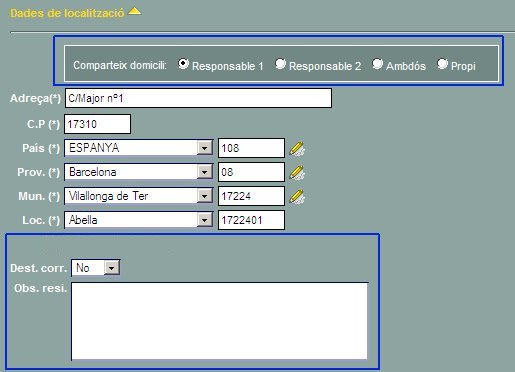Collapse the Dades de localització section
This screenshot has height=372, width=515.
[135, 12]
